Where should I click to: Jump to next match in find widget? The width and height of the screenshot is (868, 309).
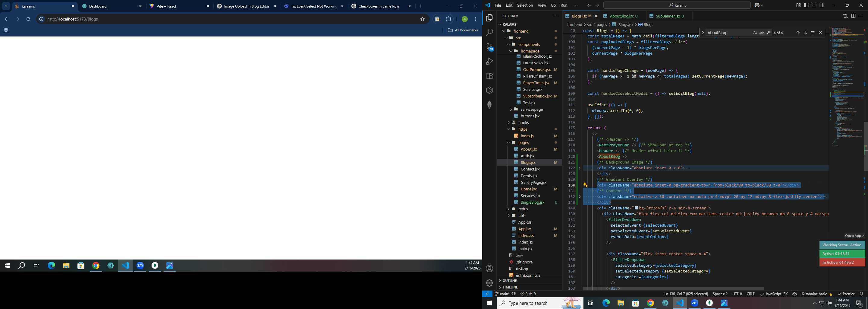pos(805,33)
